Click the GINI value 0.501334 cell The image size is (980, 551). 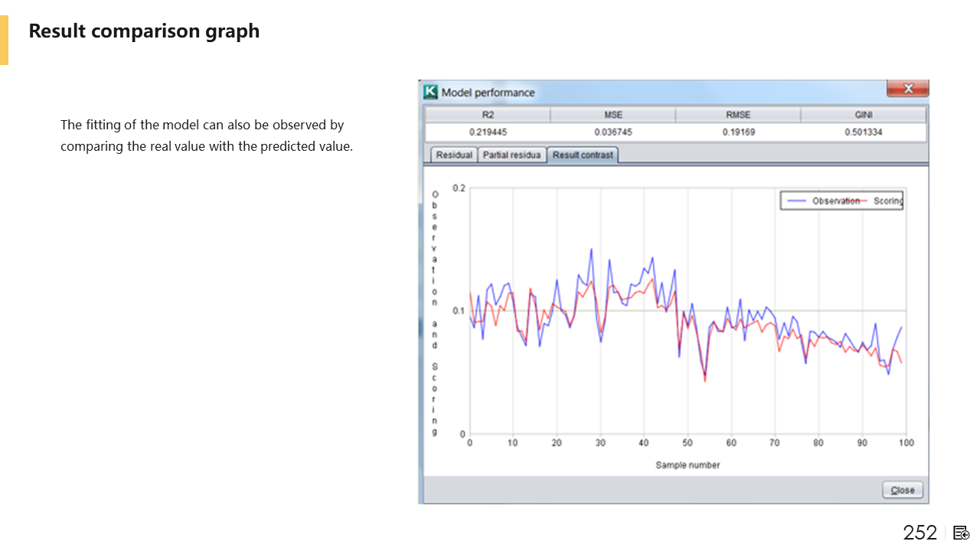864,132
